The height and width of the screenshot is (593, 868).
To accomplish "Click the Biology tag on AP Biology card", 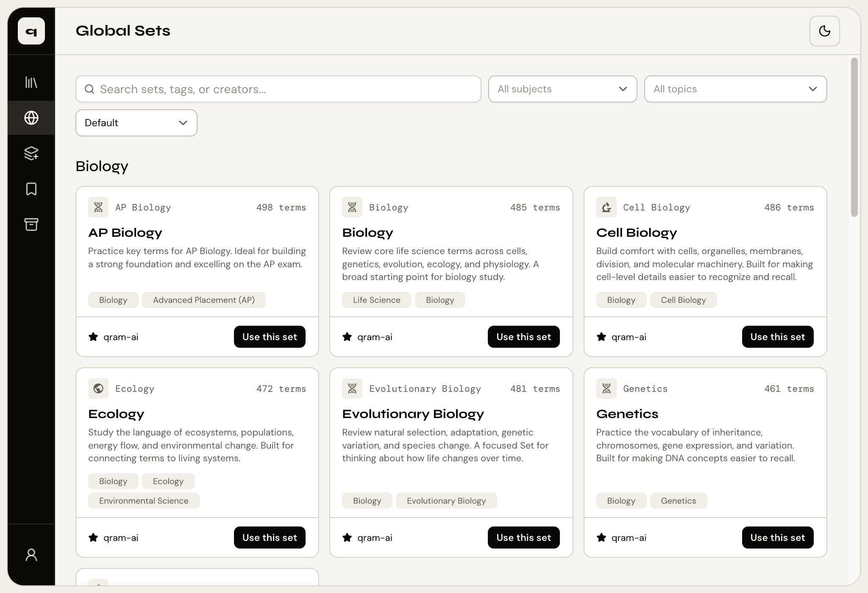I will pos(113,300).
